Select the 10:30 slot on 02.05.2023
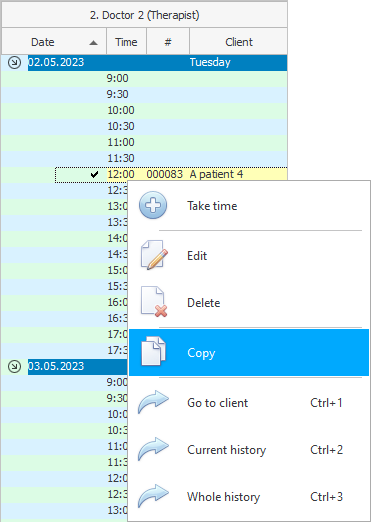Image resolution: width=371 pixels, height=522 pixels. pyautogui.click(x=144, y=127)
